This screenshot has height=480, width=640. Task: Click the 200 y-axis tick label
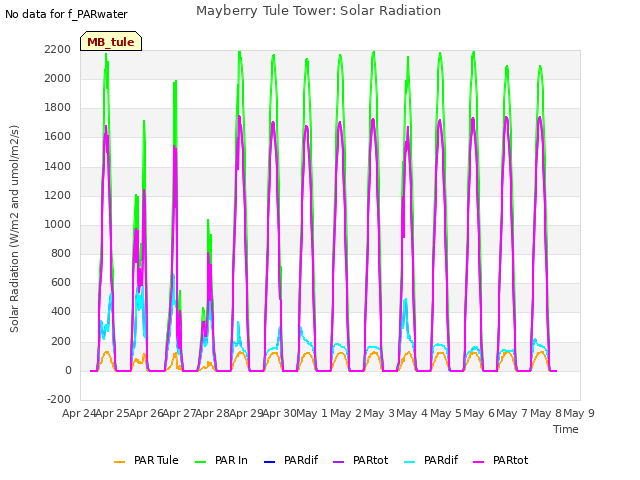(61, 341)
